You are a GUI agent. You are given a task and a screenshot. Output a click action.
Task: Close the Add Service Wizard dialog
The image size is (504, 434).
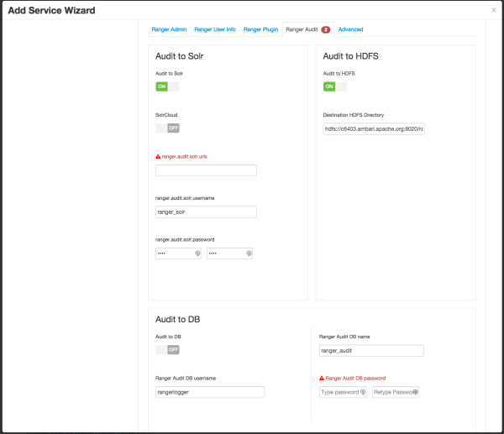pos(494,10)
